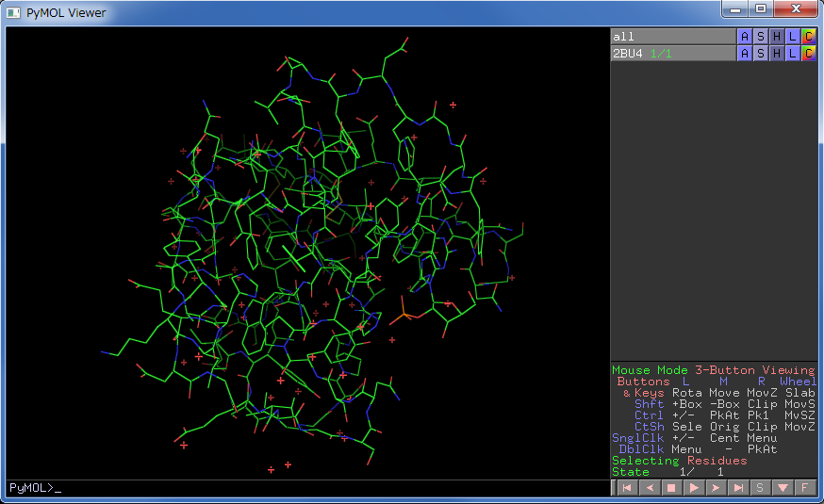The height and width of the screenshot is (504, 824).
Task: Skip to the last frame
Action: (738, 488)
